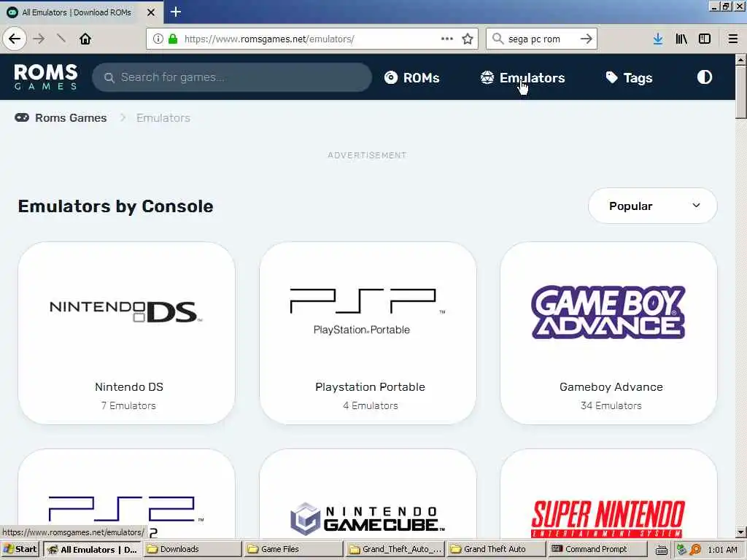Open a new tab with plus button

coord(176,12)
